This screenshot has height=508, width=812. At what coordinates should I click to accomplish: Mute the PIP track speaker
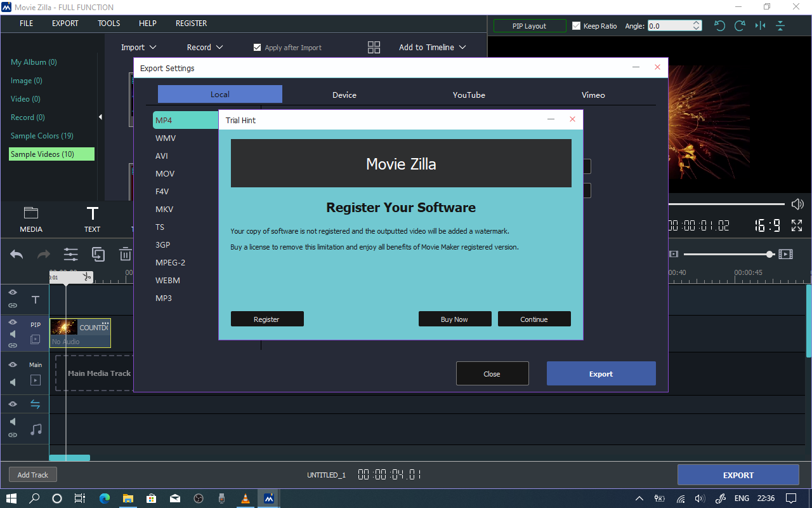13,334
